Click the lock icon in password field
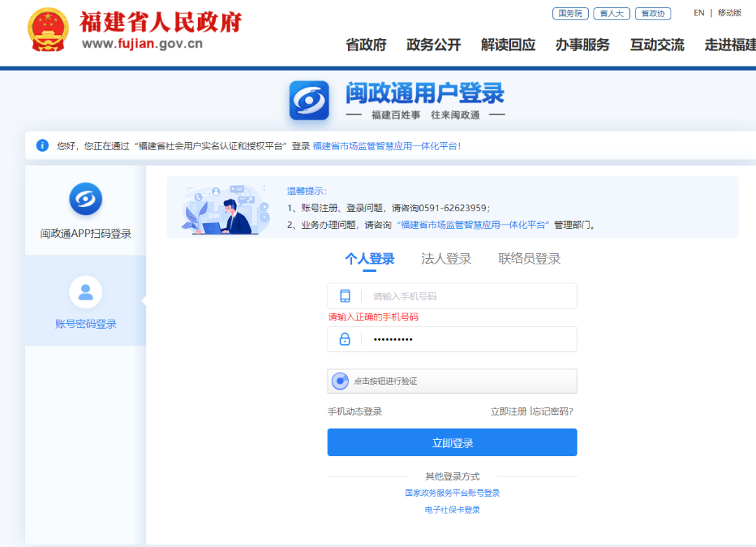 [x=344, y=339]
